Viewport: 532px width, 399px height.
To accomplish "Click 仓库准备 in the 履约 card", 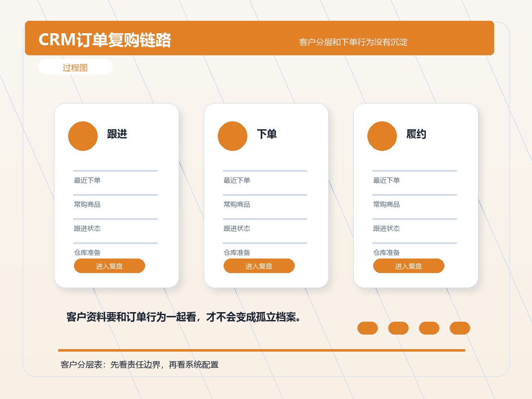I will click(x=387, y=253).
